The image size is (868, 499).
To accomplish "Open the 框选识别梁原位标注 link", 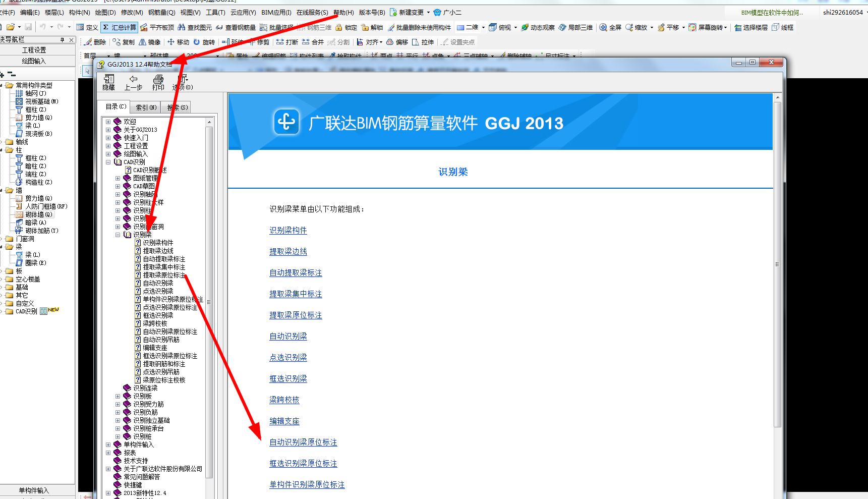I will pyautogui.click(x=303, y=463).
